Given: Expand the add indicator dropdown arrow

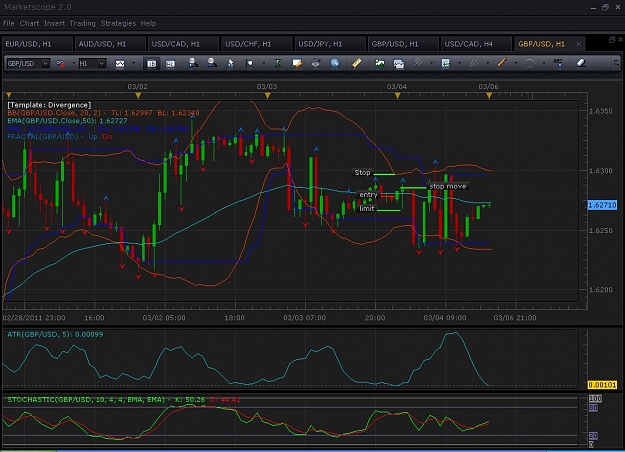Looking at the screenshot, I should point(459,63).
